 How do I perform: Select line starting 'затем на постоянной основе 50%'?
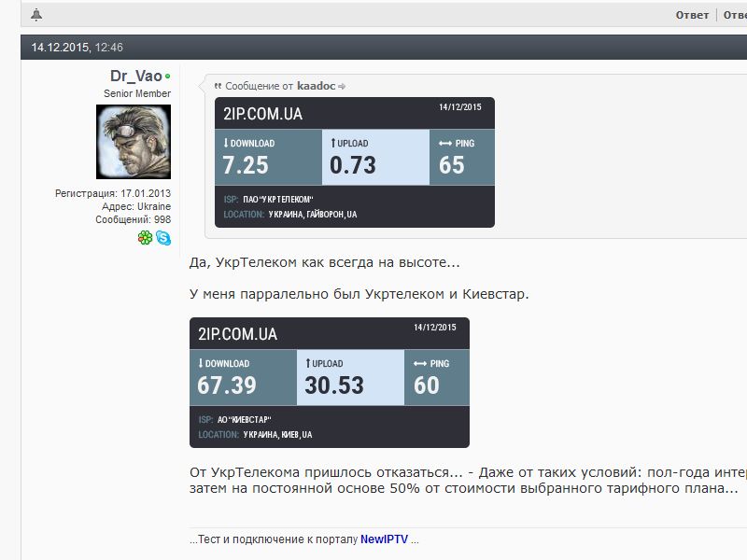point(464,488)
